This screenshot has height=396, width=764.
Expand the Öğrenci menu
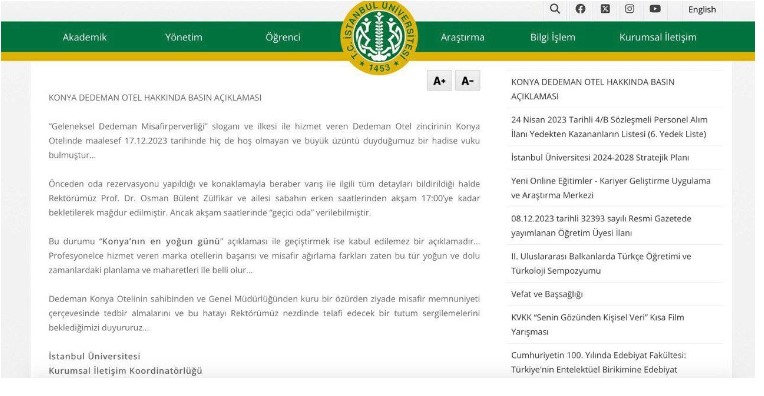[283, 37]
